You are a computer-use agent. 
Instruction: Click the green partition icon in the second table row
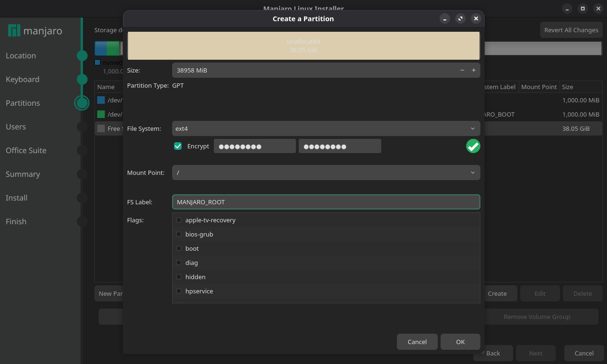(x=101, y=114)
